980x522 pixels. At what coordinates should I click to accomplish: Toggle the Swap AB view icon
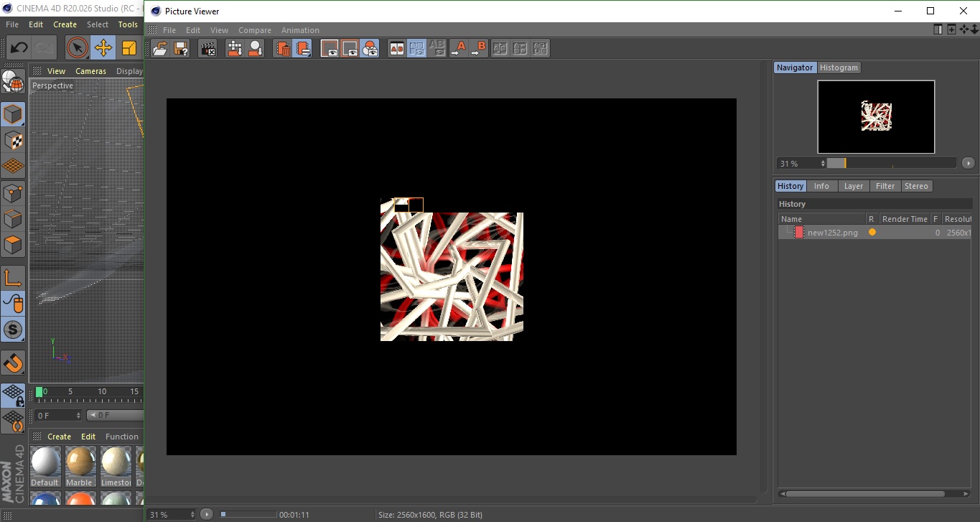tap(416, 49)
